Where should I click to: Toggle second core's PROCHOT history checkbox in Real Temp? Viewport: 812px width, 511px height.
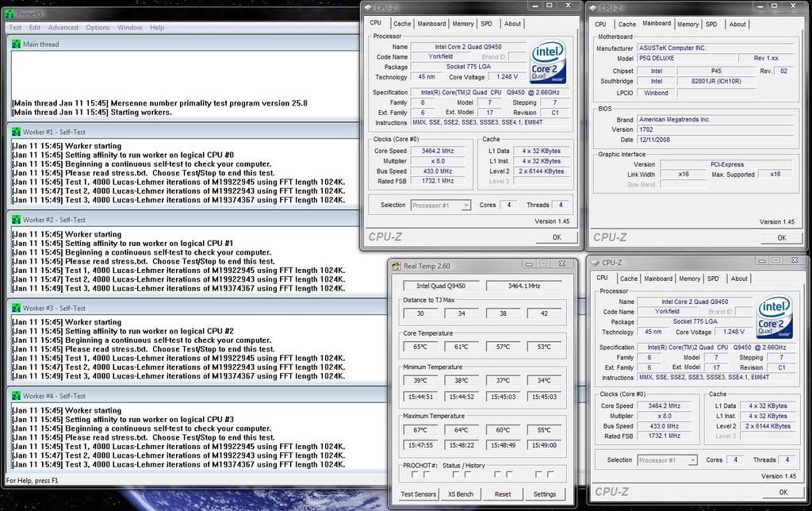pyautogui.click(x=468, y=474)
